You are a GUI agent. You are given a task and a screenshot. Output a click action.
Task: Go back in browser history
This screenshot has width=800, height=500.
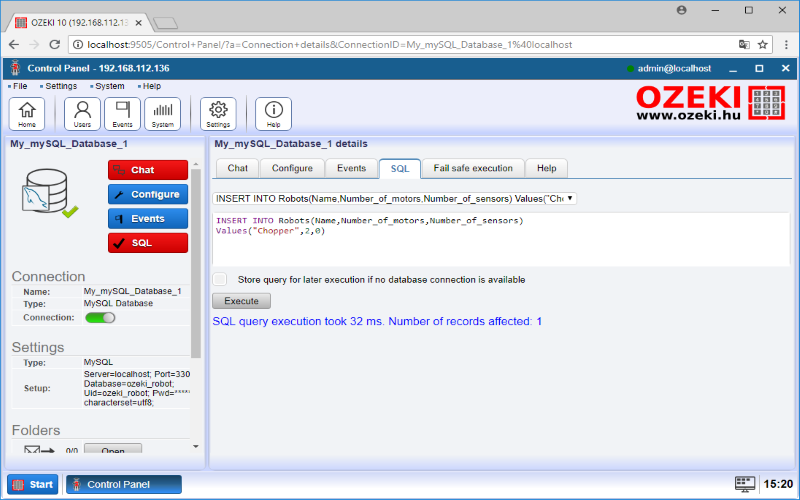click(x=14, y=44)
